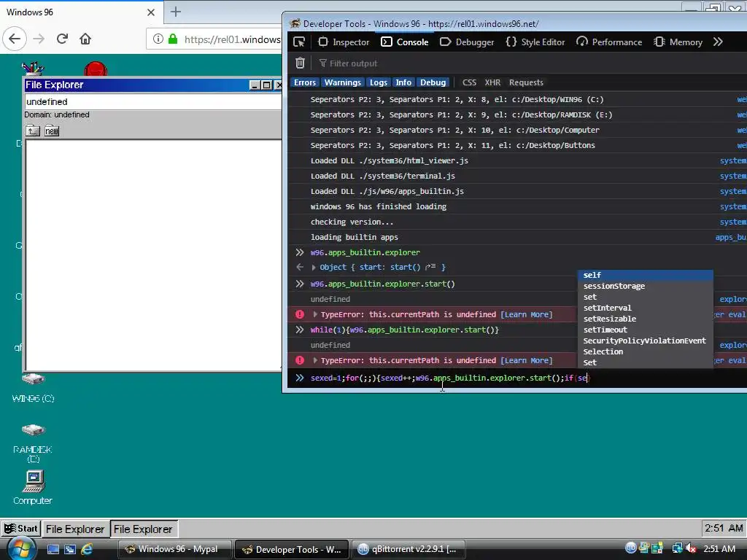Toggle the Errors filter
Image resolution: width=747 pixels, height=560 pixels.
tap(305, 82)
